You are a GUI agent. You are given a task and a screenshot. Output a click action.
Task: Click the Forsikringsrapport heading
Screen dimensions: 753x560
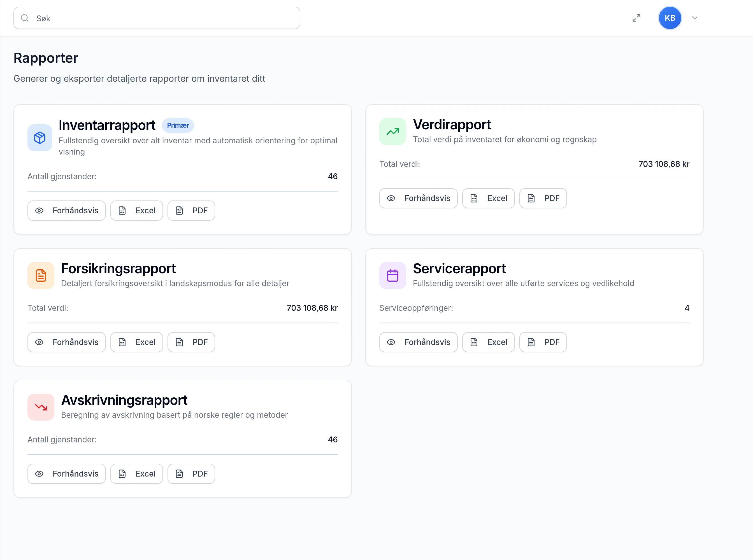tap(118, 269)
